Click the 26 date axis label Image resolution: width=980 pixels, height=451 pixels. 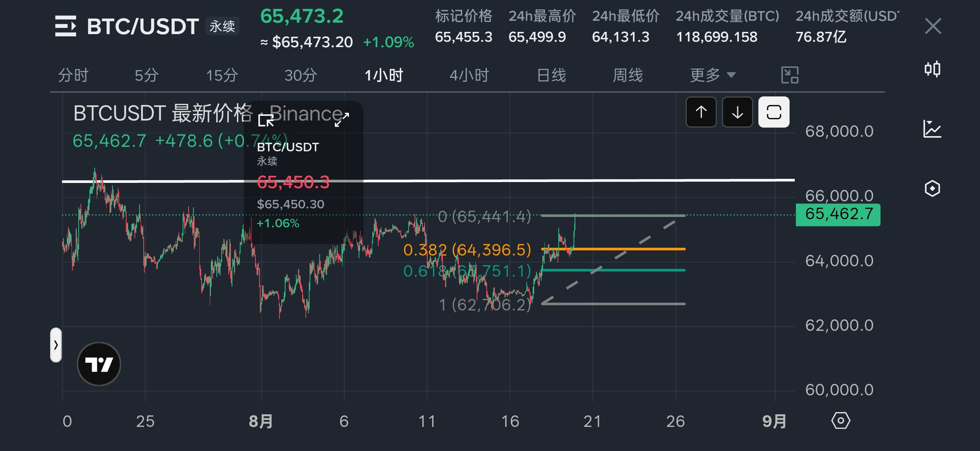click(x=675, y=421)
